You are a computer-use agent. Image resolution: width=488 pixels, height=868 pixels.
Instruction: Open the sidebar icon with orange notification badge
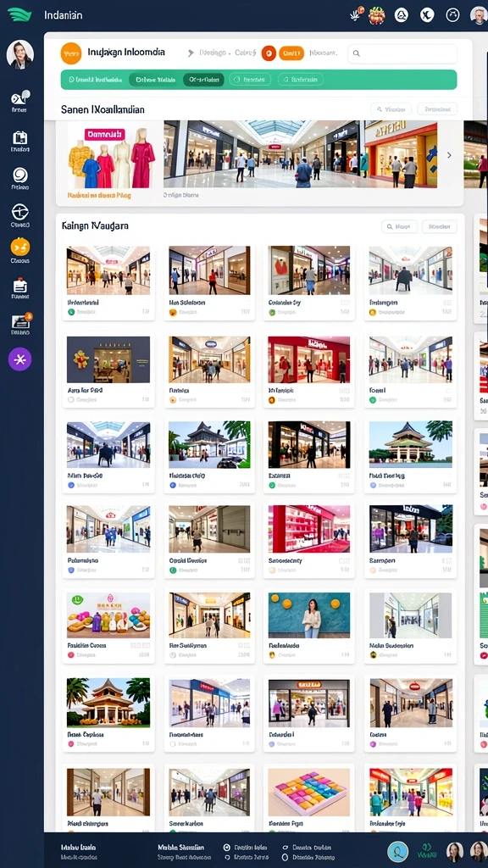pos(20,322)
